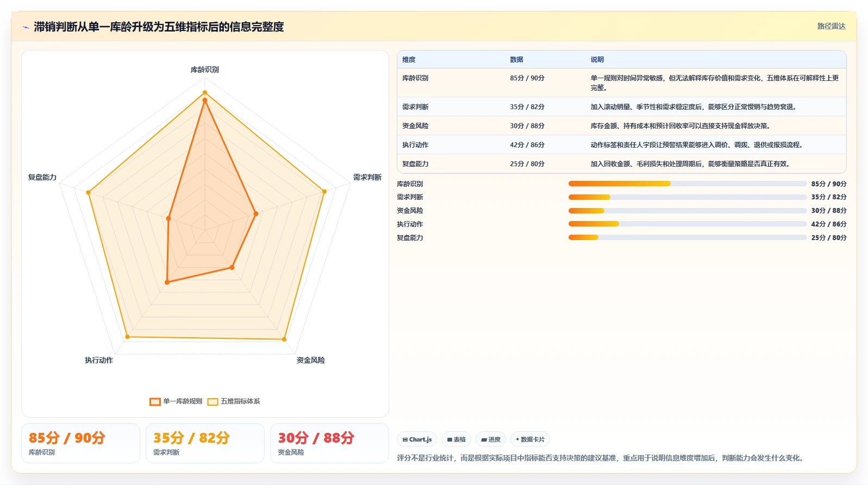The image size is (868, 485).
Task: Click the 需求判断 score card
Action: pos(205,443)
